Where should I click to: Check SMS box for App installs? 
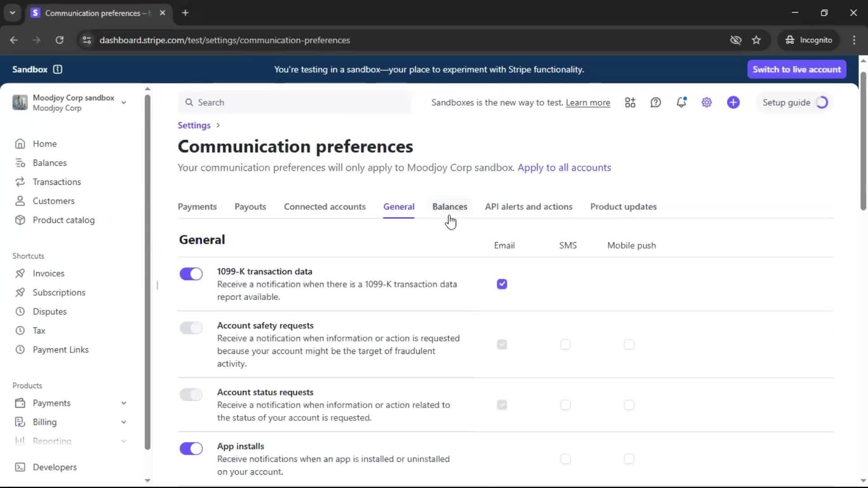tap(565, 459)
